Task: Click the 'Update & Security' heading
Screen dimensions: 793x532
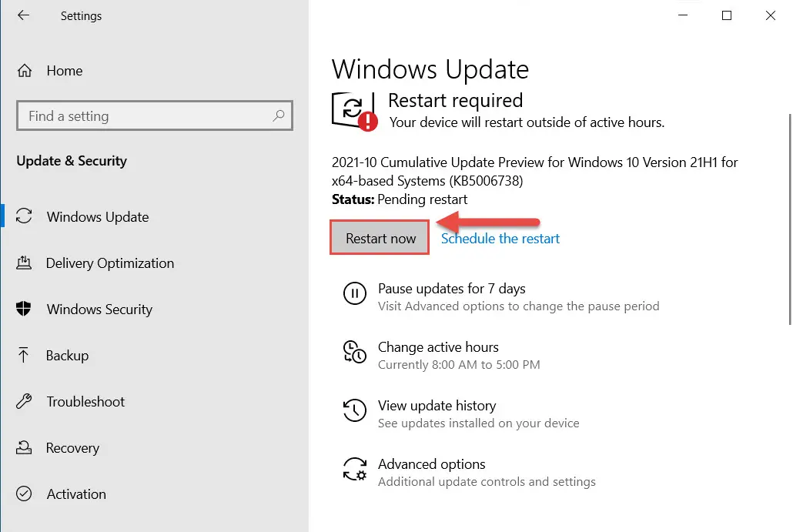Action: point(72,161)
